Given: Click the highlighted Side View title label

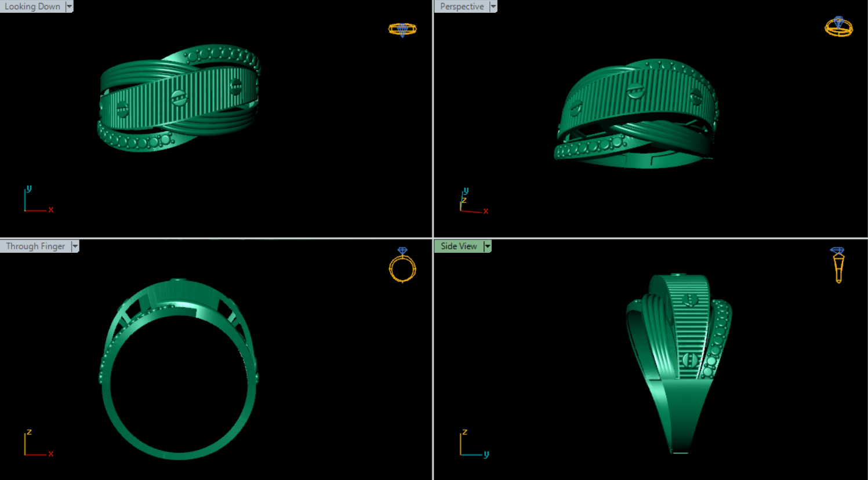Looking at the screenshot, I should (459, 246).
